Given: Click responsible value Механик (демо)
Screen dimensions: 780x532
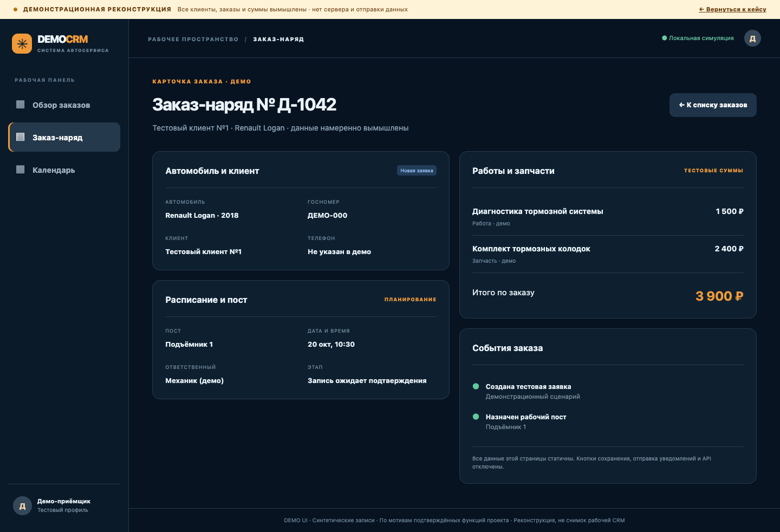Looking at the screenshot, I should tap(194, 381).
